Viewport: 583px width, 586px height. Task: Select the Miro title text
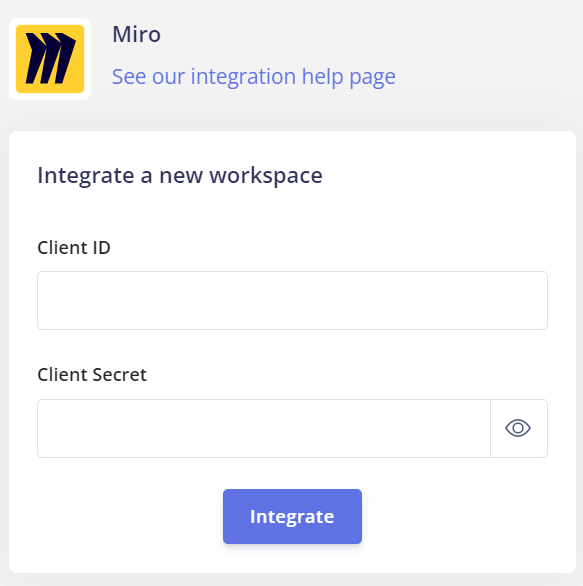point(136,34)
